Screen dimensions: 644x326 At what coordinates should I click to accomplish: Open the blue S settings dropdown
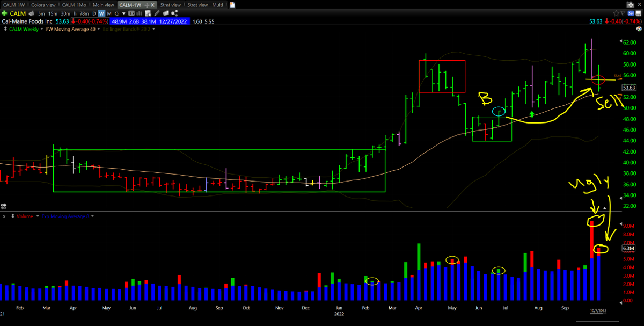click(631, 13)
